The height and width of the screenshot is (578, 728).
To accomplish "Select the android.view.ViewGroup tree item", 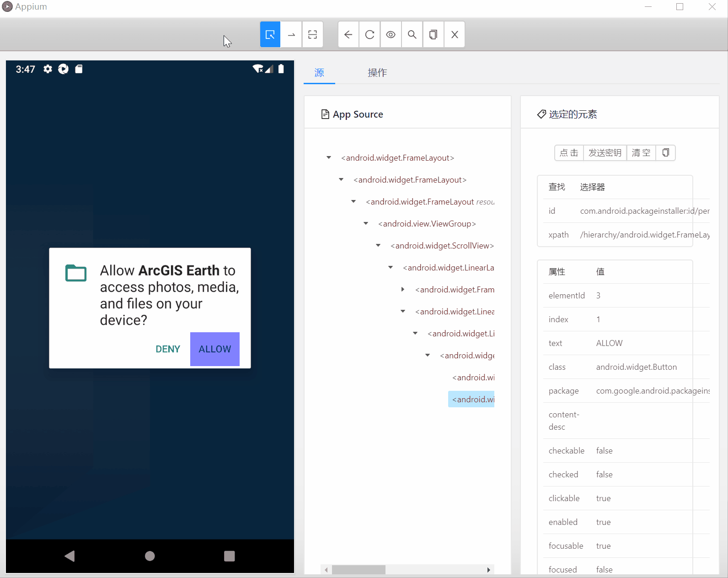I will (x=427, y=223).
